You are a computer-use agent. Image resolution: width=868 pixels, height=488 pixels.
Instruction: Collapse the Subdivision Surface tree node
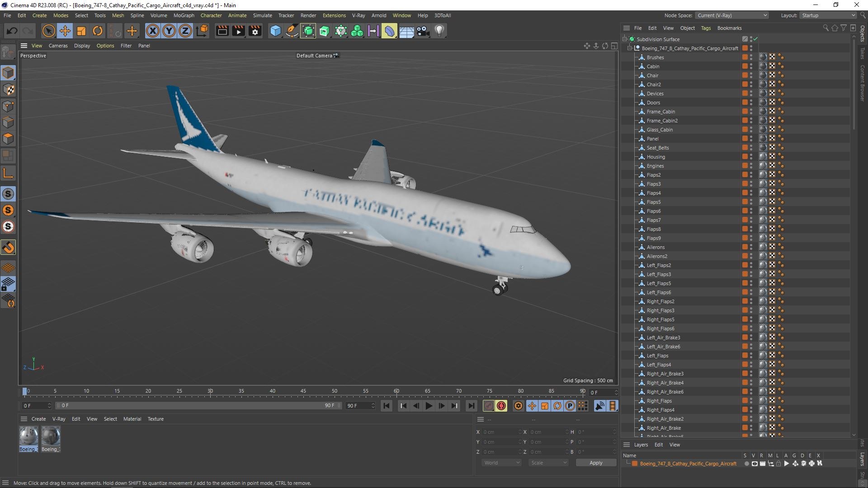coord(624,39)
